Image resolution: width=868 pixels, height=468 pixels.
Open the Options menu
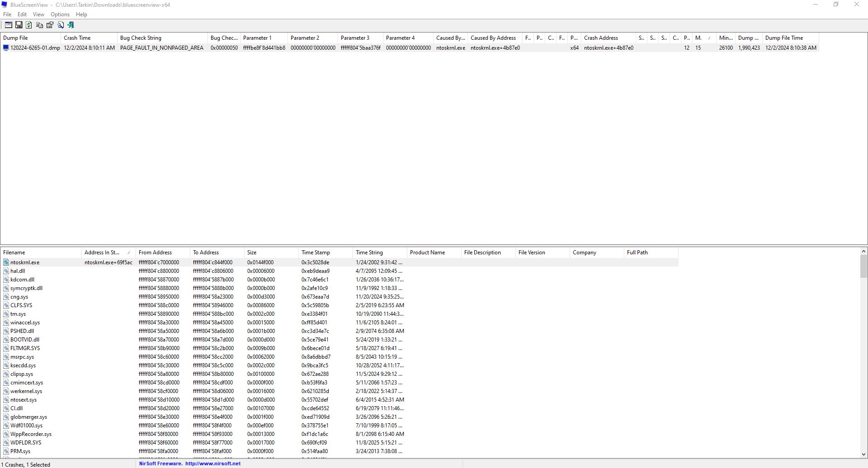click(x=60, y=14)
